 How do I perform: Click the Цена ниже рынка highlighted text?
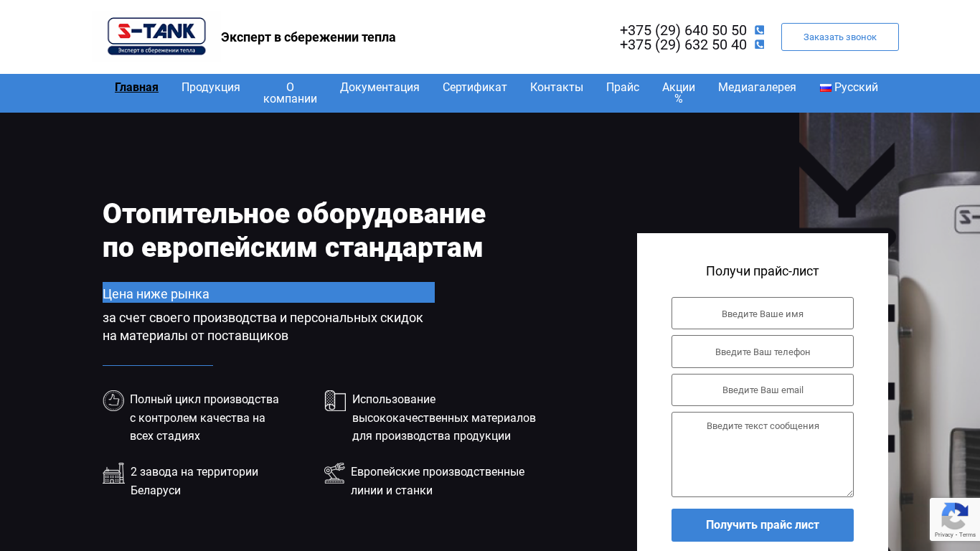(156, 294)
